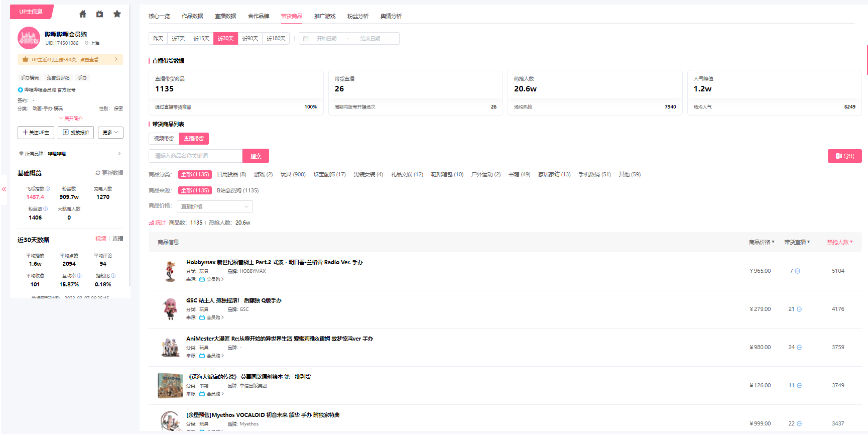Image resolution: width=868 pixels, height=434 pixels.
Task: Switch 近30天数据 to 视频
Action: 101,239
